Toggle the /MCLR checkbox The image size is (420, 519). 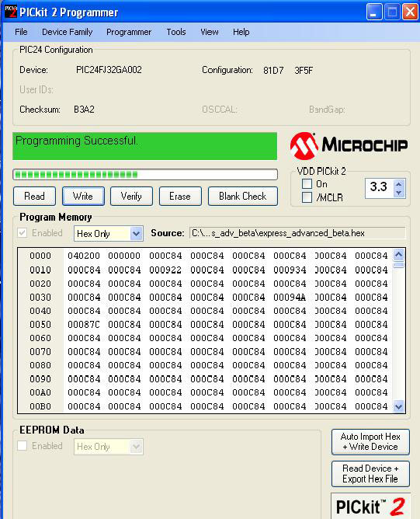tap(307, 197)
